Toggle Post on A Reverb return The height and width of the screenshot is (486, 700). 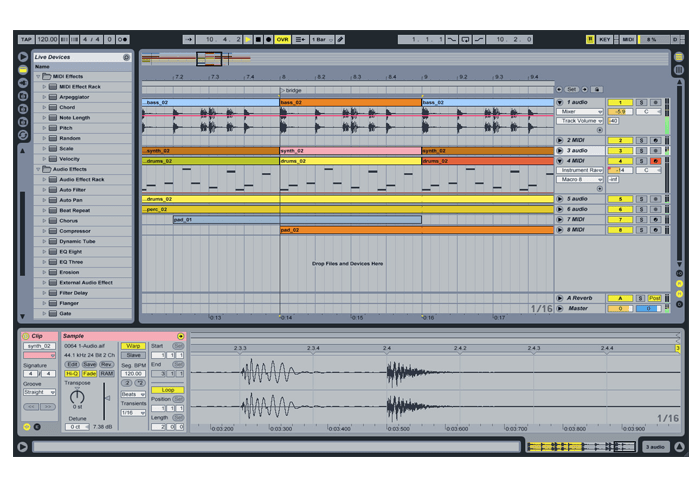(654, 298)
